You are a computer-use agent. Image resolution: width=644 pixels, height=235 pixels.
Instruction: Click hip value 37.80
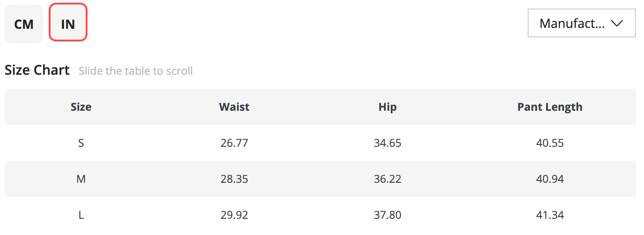click(x=387, y=215)
